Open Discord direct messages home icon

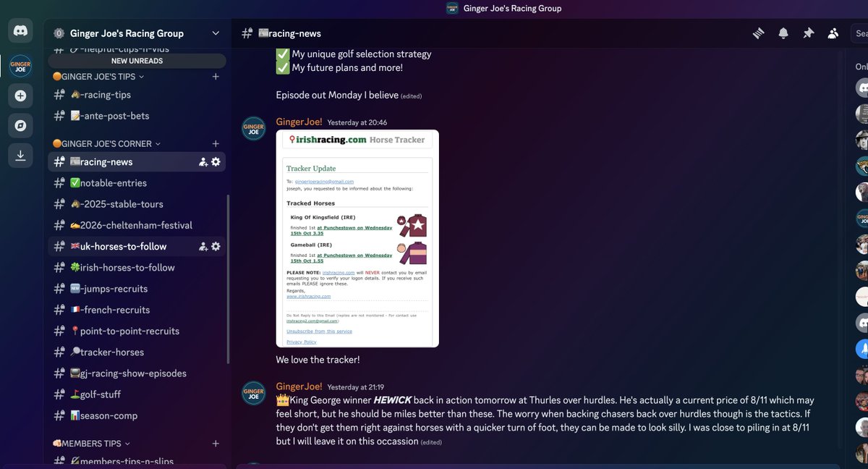[20, 32]
